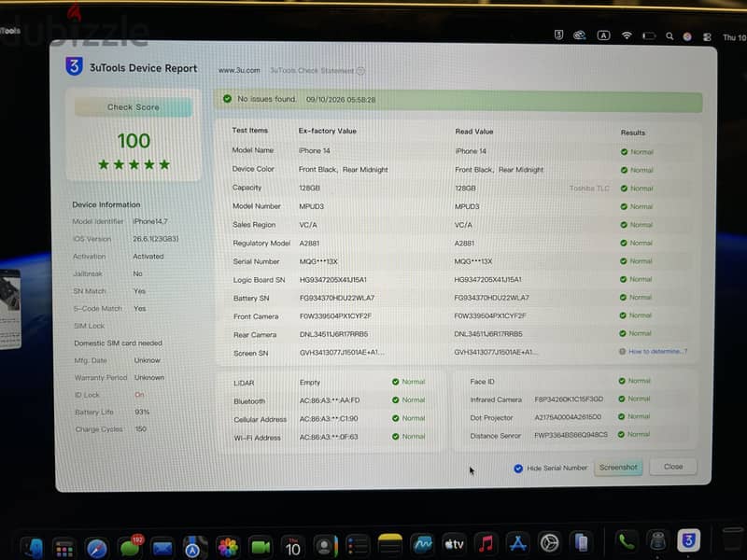This screenshot has width=747, height=560.
Task: Click the Normal status icon for Model Name
Action: (624, 152)
